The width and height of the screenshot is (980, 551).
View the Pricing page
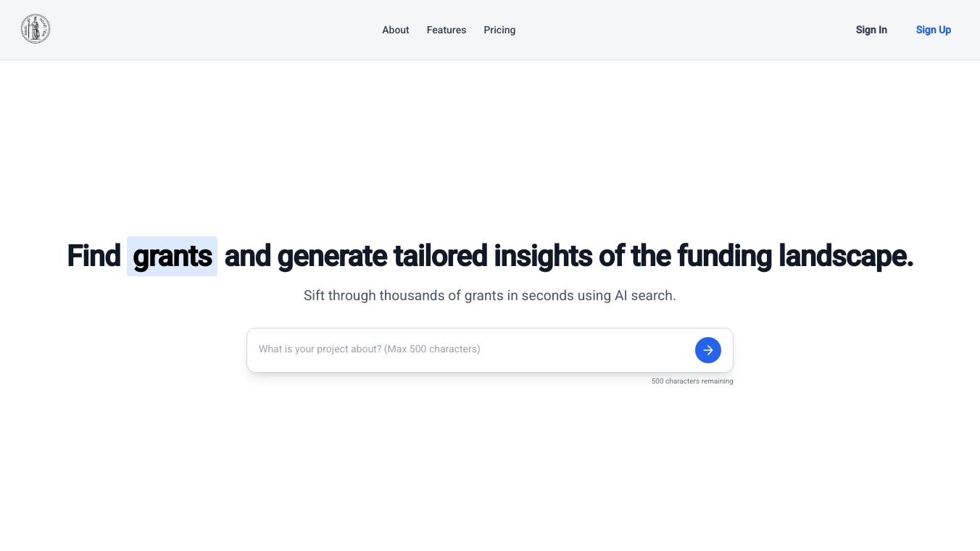click(499, 30)
